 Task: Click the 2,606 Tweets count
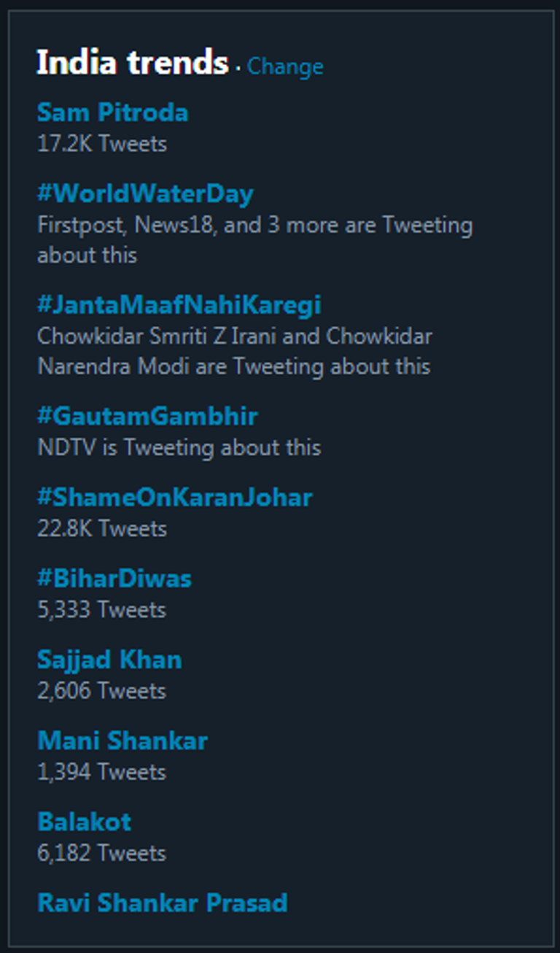tap(101, 691)
